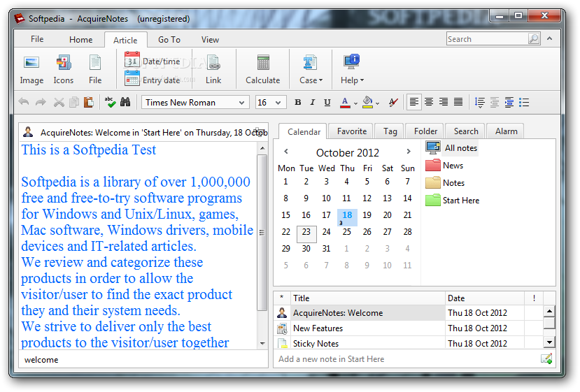Viewport: 580px width, 392px height.
Task: Focus the ribbon Search field
Action: 487,39
